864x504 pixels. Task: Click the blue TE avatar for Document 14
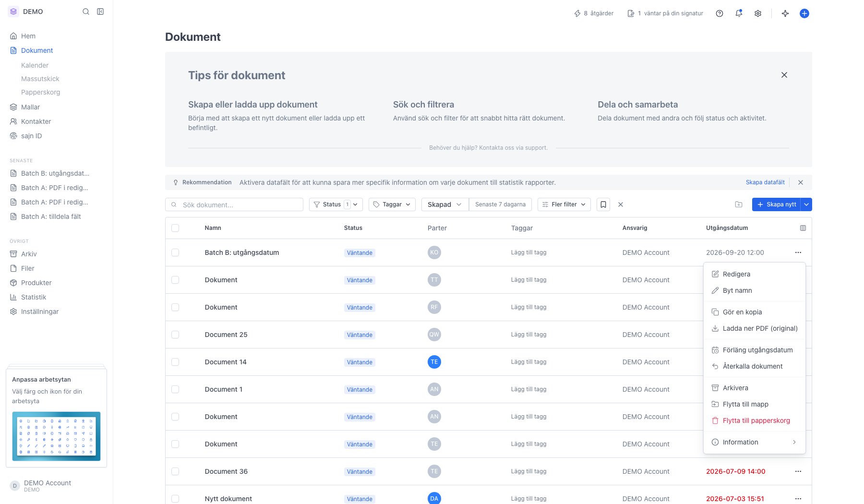[x=434, y=362]
